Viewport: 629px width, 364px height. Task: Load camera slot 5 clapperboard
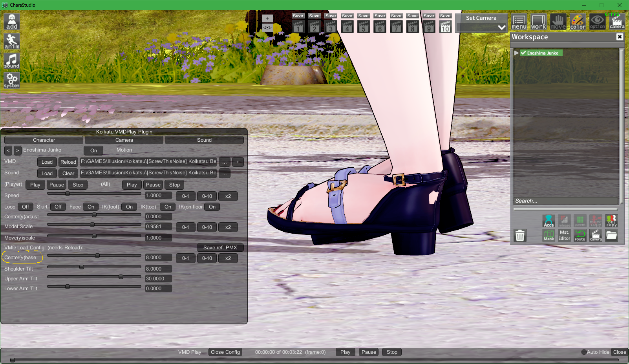click(x=364, y=27)
